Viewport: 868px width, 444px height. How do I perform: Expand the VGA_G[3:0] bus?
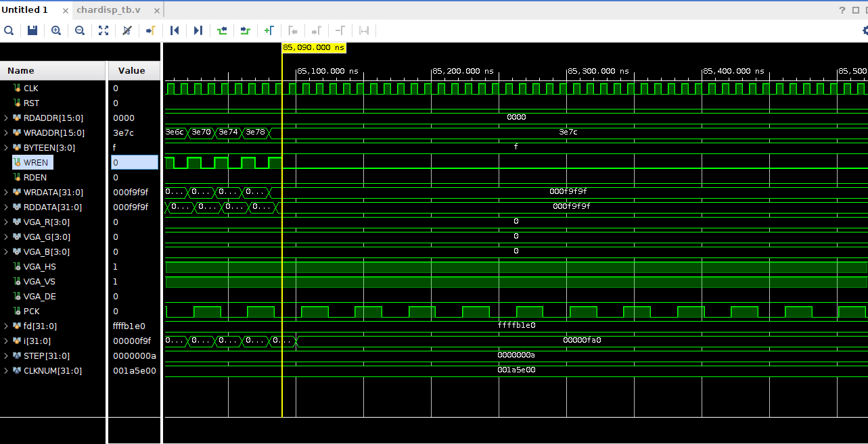[6, 237]
